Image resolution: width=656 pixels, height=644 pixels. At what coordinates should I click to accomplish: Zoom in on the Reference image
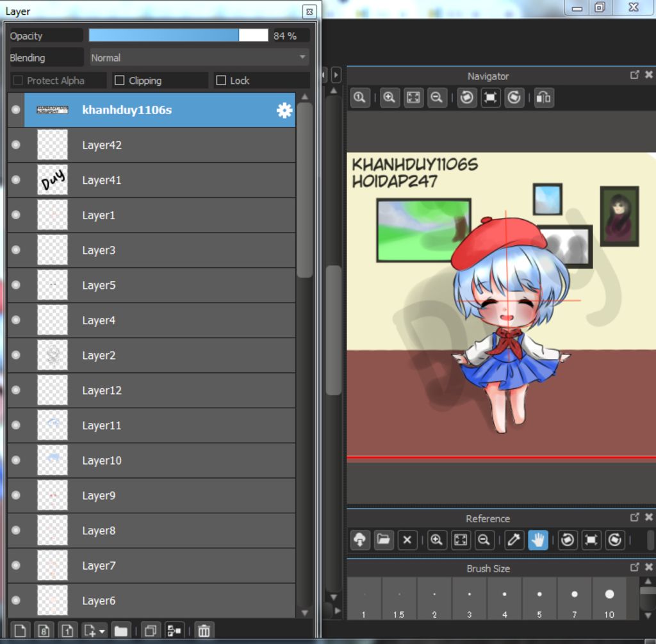pos(437,540)
